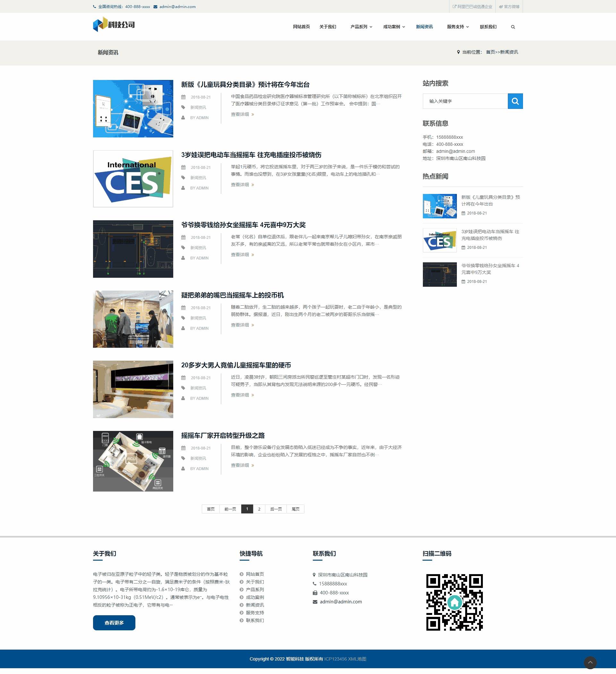616x674 pixels.
Task: Click the header email envelope icon
Action: point(155,7)
